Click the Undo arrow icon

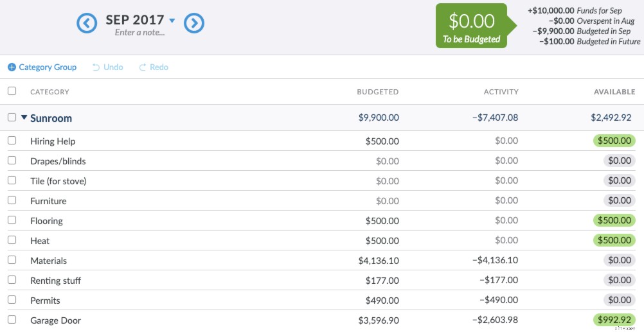click(x=96, y=67)
